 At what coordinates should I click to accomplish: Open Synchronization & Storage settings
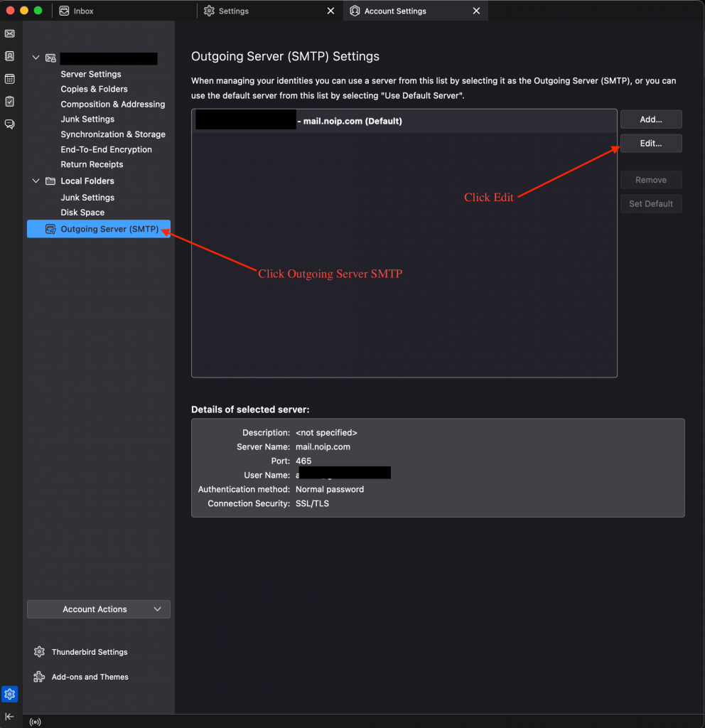point(113,134)
